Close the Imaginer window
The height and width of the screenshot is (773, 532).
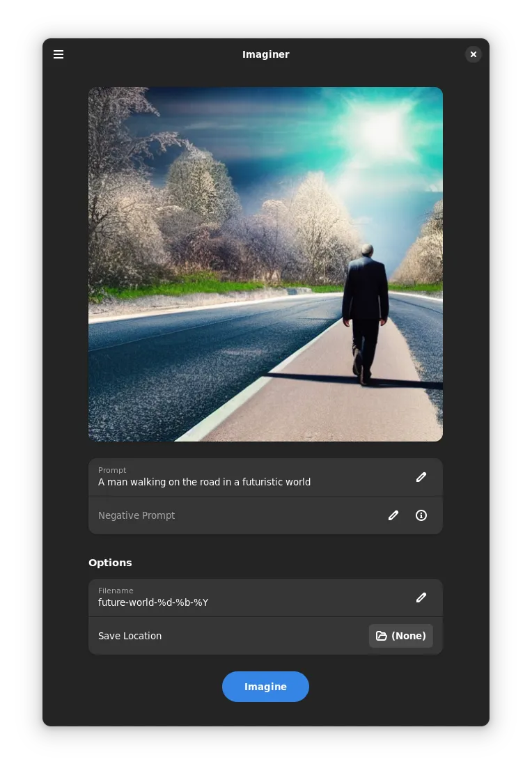[x=474, y=54]
